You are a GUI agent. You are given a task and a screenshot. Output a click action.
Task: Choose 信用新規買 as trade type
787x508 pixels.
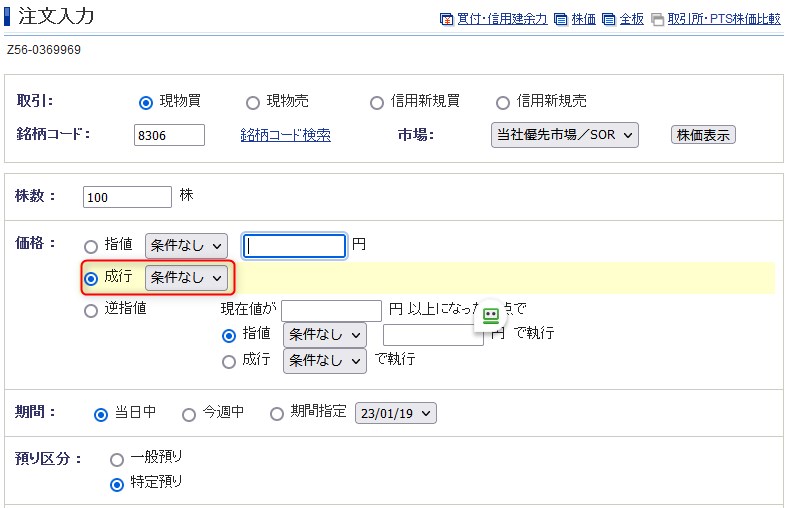377,102
